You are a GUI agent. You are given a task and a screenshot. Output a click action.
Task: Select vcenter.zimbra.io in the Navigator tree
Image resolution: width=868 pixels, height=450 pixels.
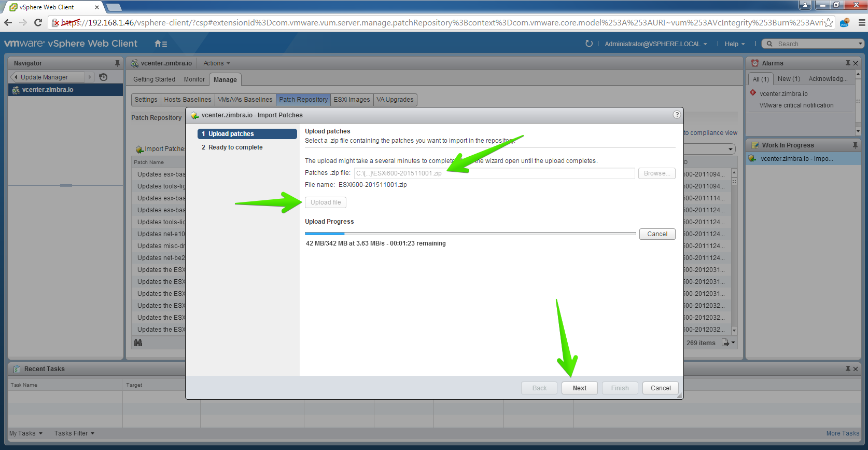[66, 90]
